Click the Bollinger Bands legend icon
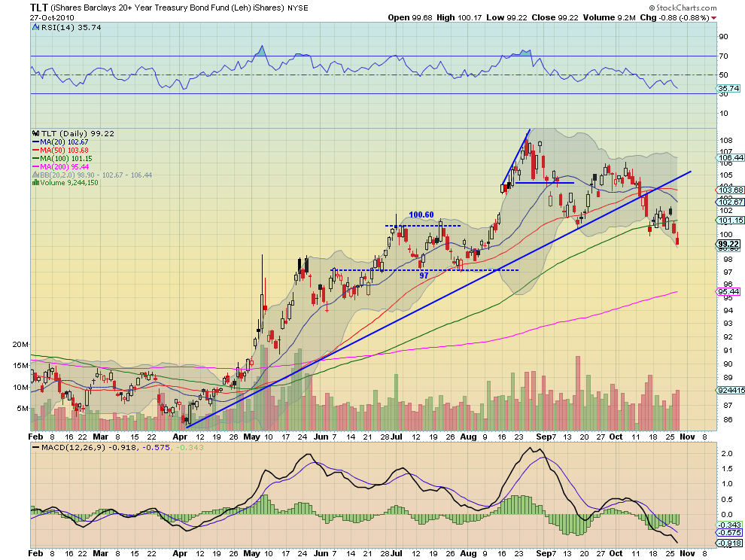The image size is (745, 560). click(x=35, y=175)
